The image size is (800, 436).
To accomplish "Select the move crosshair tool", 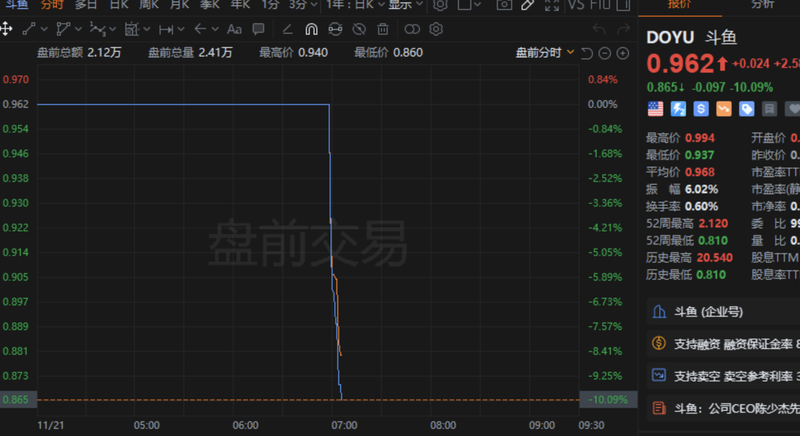I will coord(6,29).
